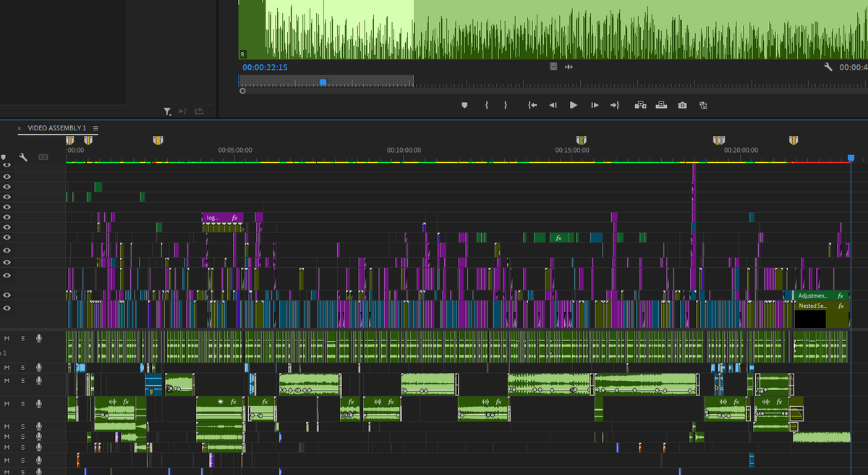Open the VIDEO ASSEMBLY 1 panel menu

point(95,128)
